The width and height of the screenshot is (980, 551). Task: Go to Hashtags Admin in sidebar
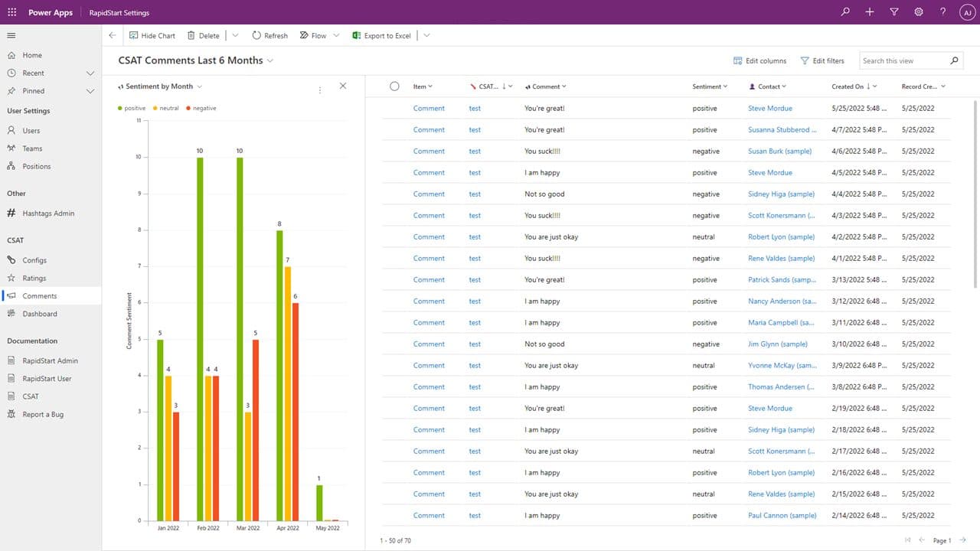pos(48,214)
